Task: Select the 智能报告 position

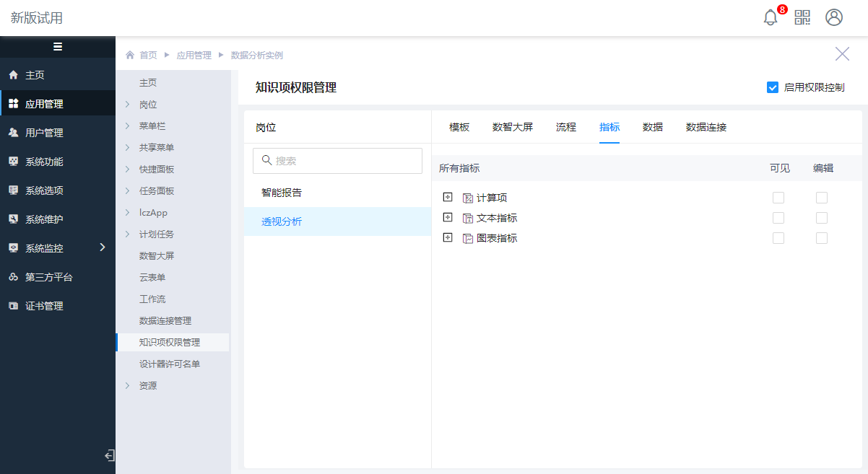Action: [282, 193]
